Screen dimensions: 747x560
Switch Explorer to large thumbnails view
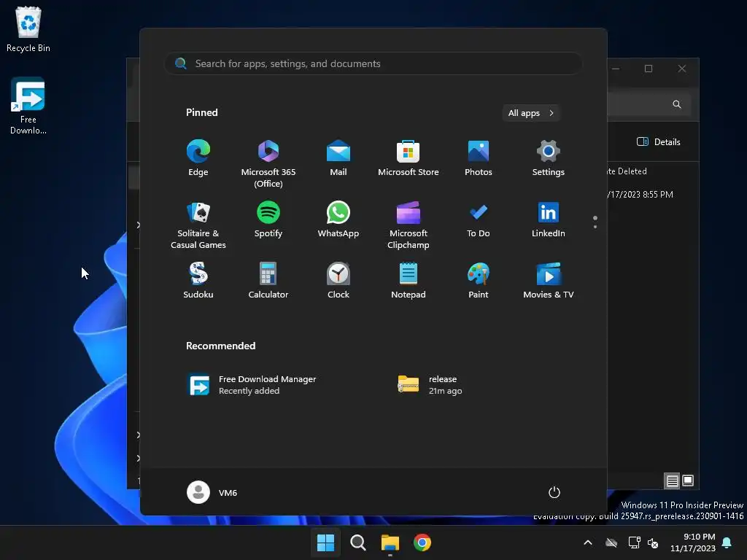click(688, 481)
